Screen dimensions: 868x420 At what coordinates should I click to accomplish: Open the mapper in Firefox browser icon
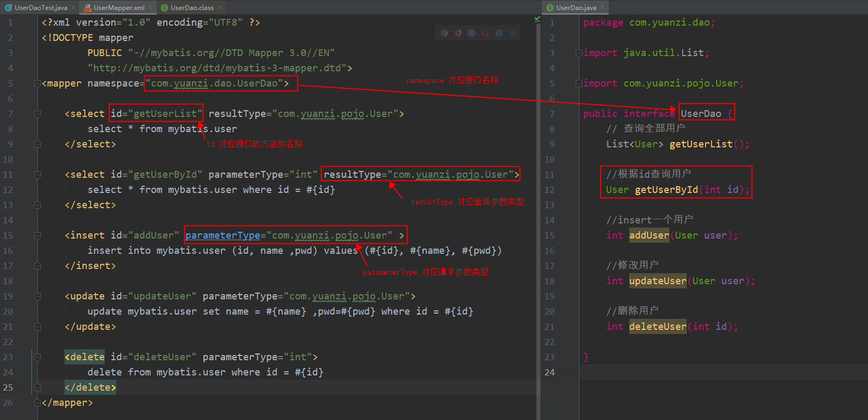tap(458, 33)
